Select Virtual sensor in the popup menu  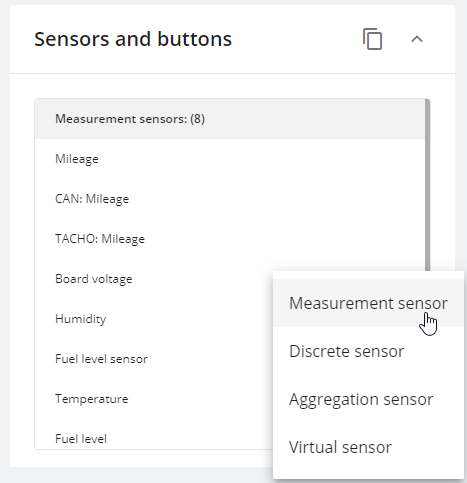click(x=368, y=447)
